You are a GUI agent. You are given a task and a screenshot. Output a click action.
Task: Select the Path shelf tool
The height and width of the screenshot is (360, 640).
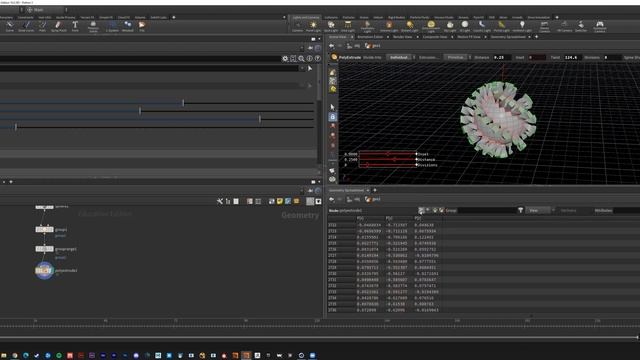pos(42,27)
